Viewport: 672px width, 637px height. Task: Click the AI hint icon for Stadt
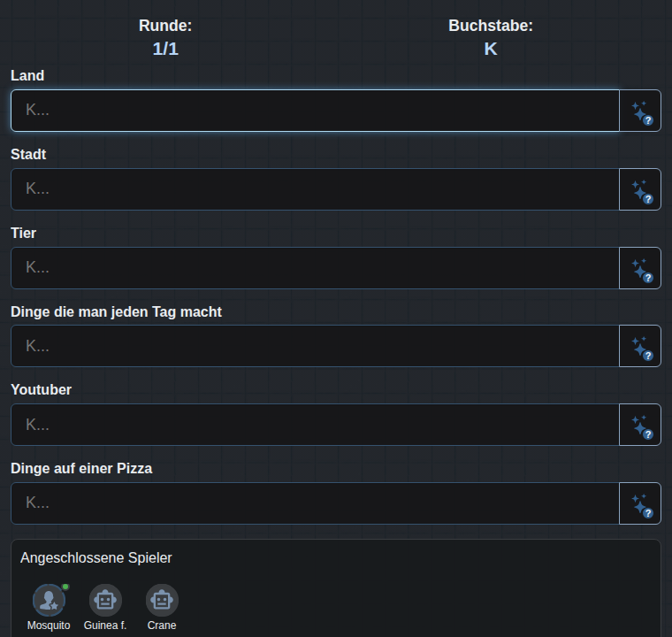click(640, 189)
